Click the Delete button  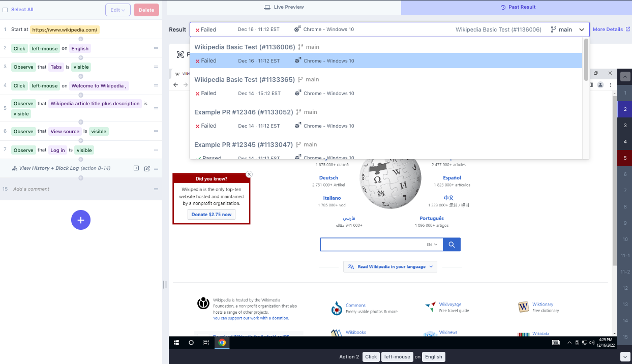[x=146, y=10]
